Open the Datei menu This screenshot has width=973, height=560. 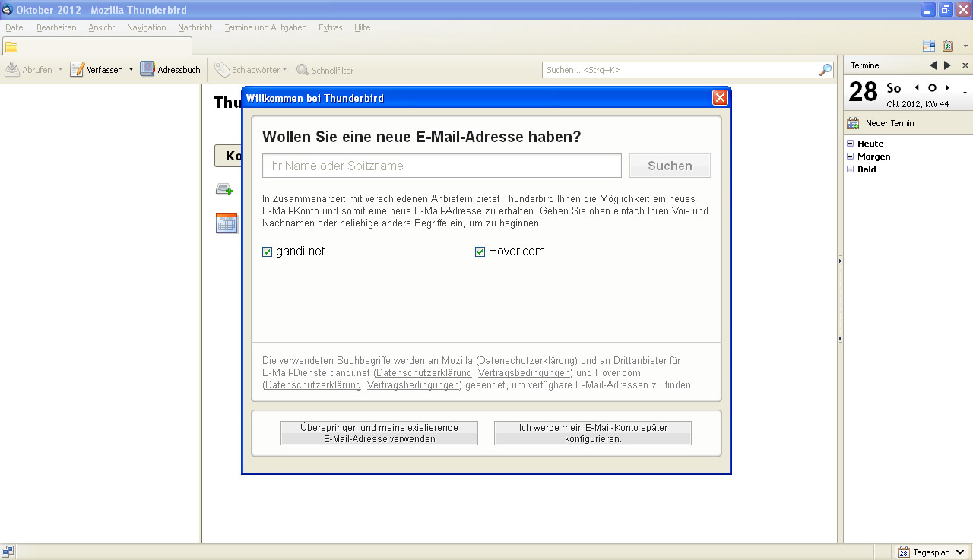tap(15, 27)
